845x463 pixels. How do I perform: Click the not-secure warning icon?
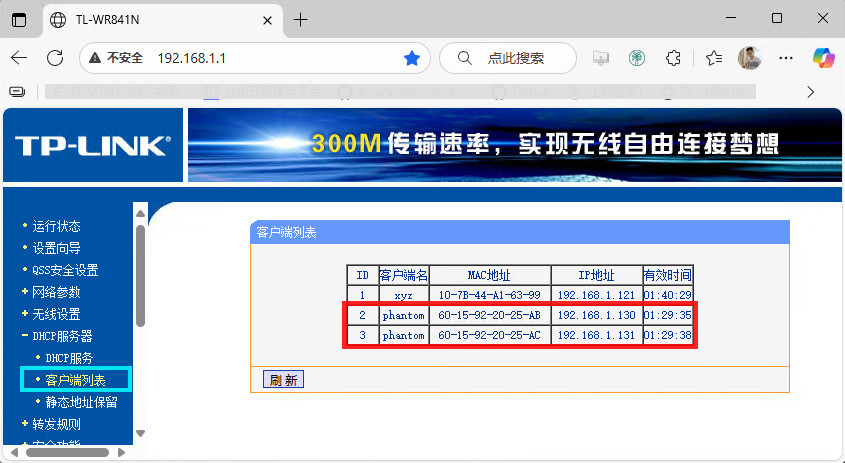(x=95, y=58)
